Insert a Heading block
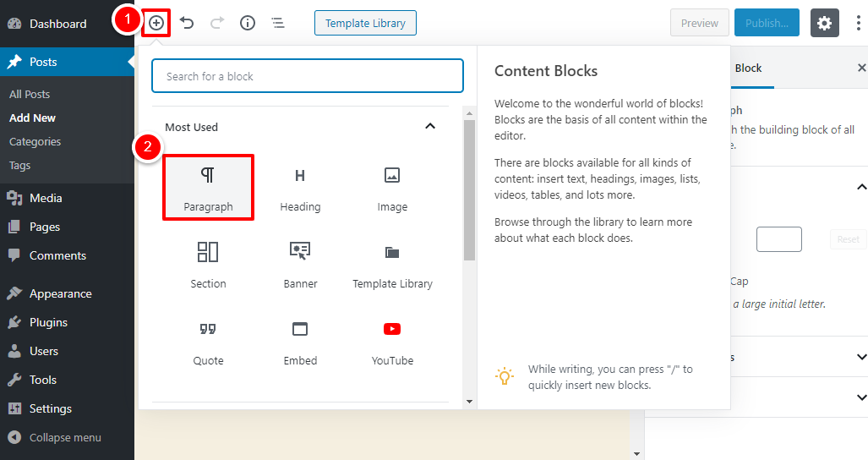 (300, 188)
